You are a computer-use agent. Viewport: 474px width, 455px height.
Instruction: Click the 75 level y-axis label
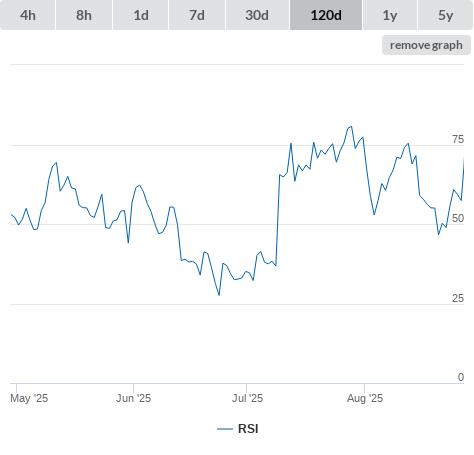[458, 139]
